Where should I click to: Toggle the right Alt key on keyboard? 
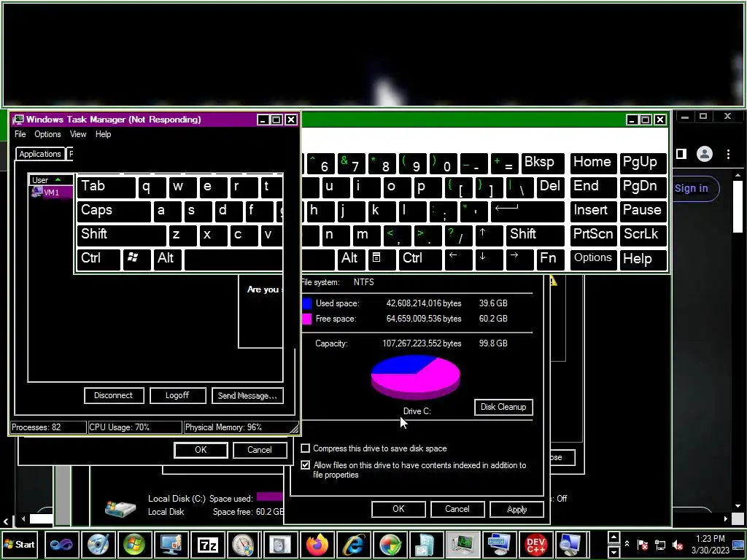pyautogui.click(x=351, y=259)
